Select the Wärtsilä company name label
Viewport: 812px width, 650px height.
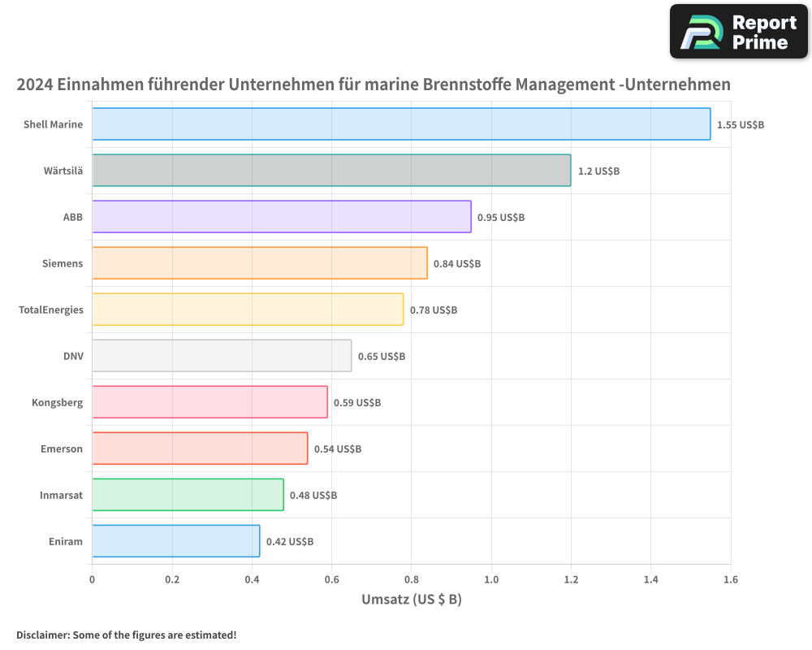coord(63,171)
